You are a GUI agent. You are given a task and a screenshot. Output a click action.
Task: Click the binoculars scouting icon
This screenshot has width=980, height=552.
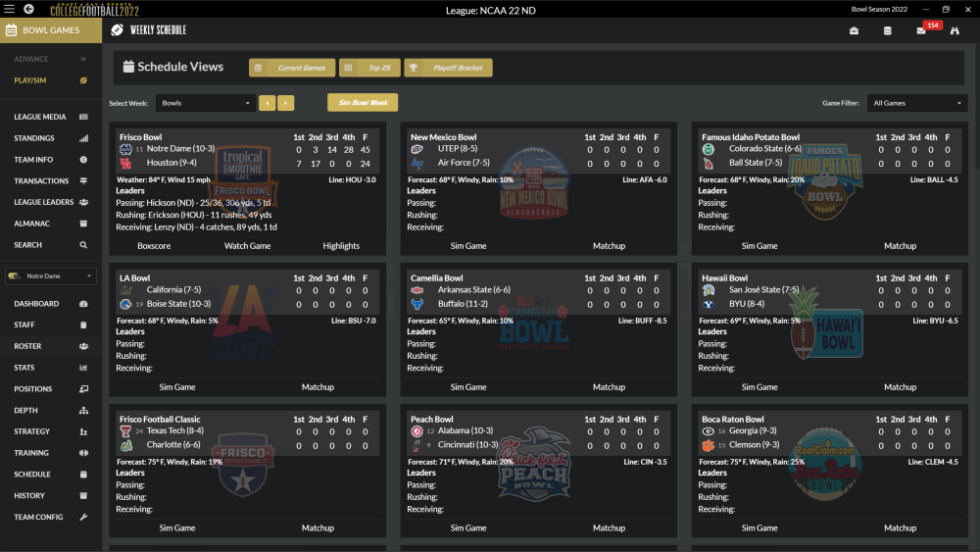pos(955,30)
